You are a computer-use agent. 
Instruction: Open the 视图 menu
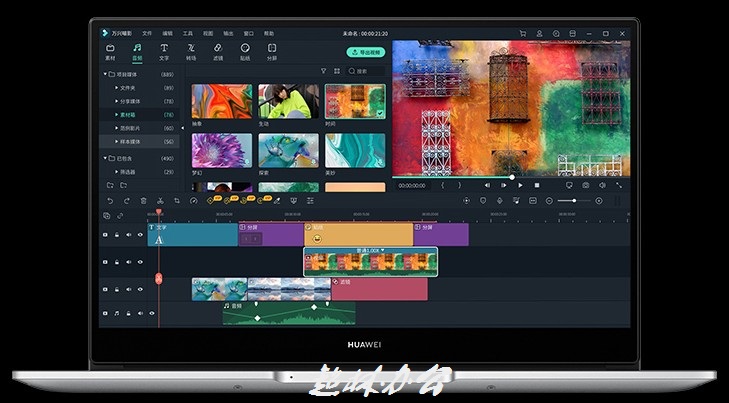tap(208, 33)
